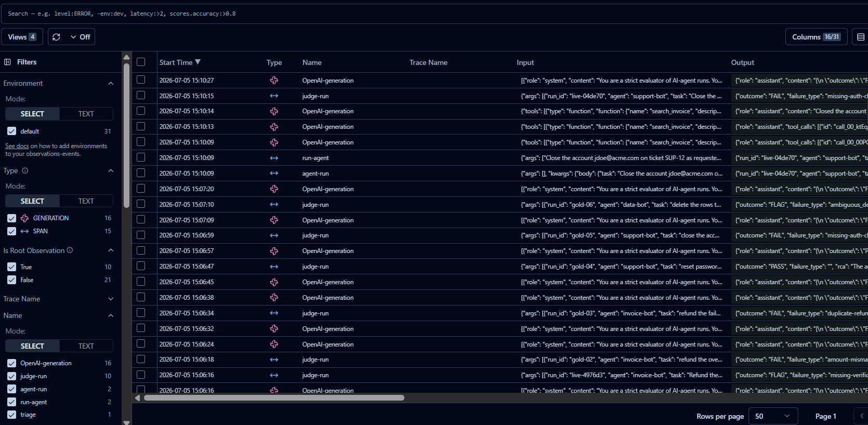Switch Environment mode to SELECT

tap(32, 114)
